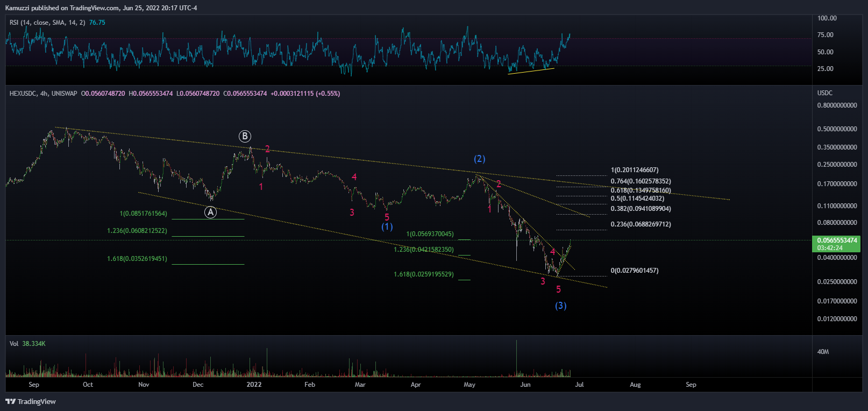Click the 2022 label on time axis
868x411 pixels.
[x=254, y=385]
